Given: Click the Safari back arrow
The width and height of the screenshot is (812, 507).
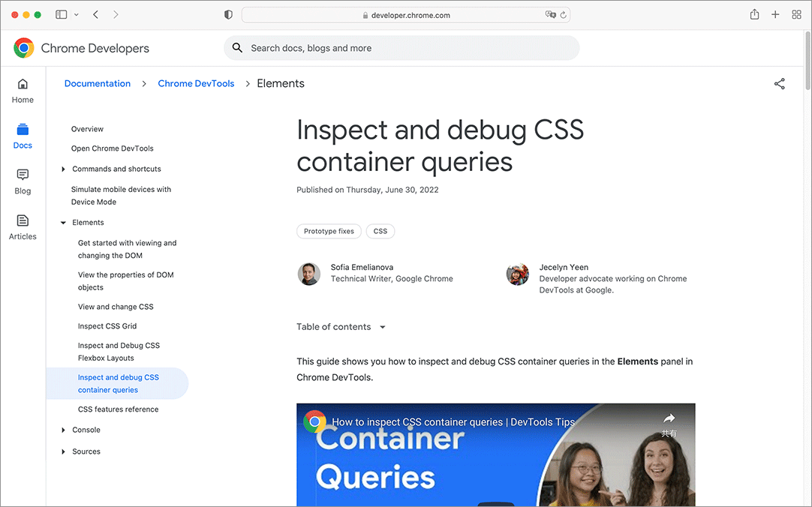Looking at the screenshot, I should (96, 15).
